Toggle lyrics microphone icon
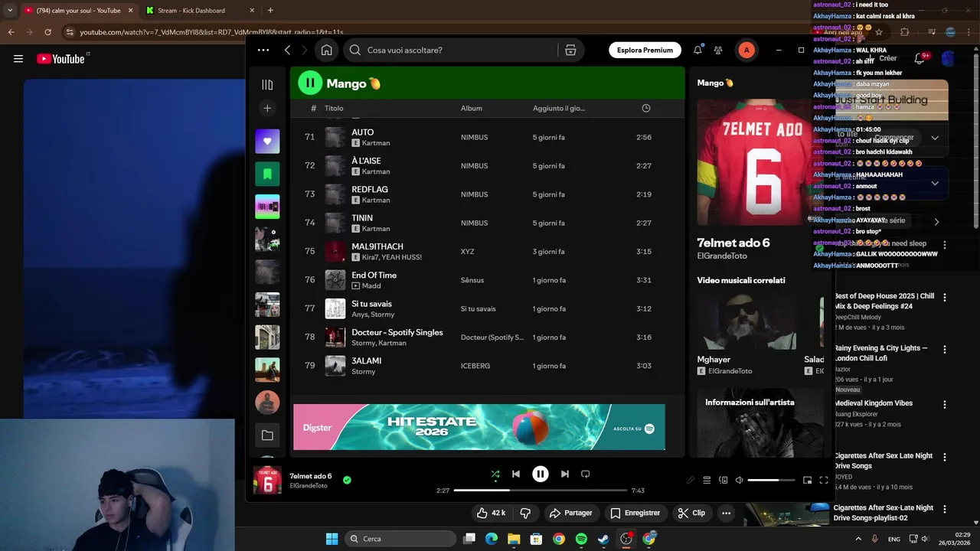This screenshot has height=551, width=980. click(691, 480)
